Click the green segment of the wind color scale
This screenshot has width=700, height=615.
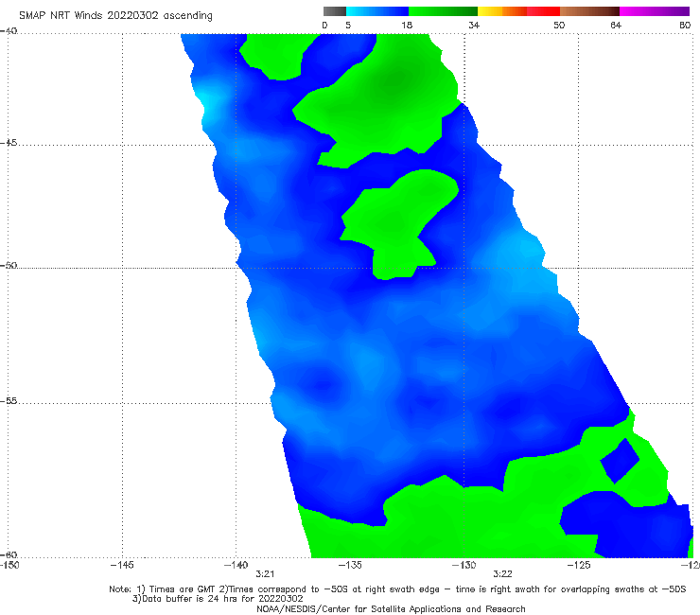tap(443, 11)
